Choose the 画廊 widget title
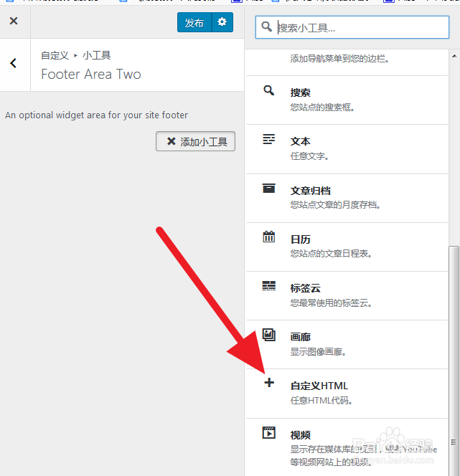This screenshot has height=476, width=460. point(300,337)
